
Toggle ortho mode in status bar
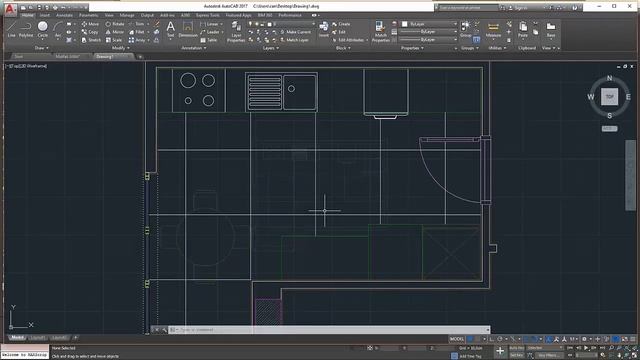coord(492,339)
